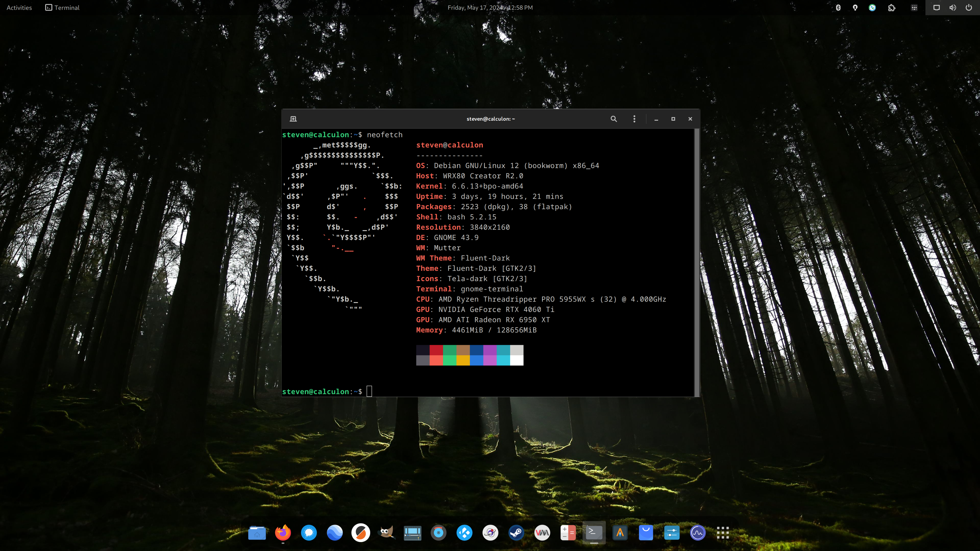Image resolution: width=980 pixels, height=551 pixels.
Task: Open the volume and power system menu
Action: pos(953,8)
